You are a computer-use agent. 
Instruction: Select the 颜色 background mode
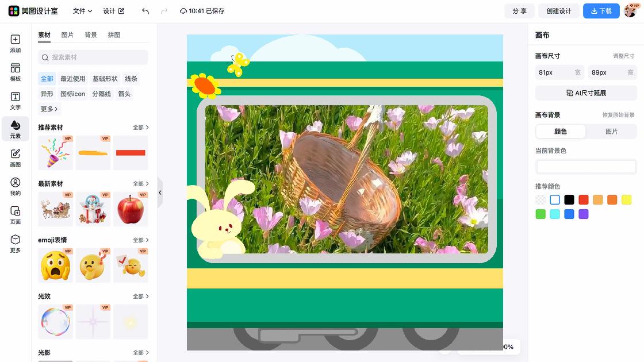coord(561,132)
